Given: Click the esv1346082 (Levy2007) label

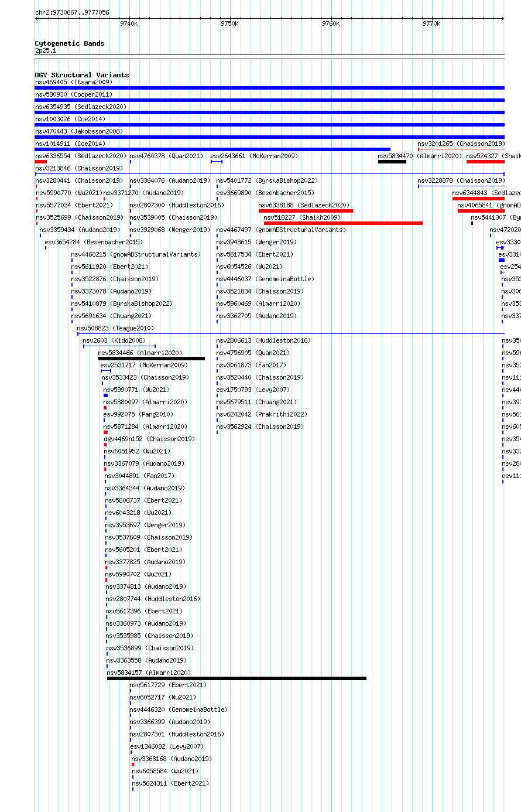Looking at the screenshot, I should tap(167, 746).
